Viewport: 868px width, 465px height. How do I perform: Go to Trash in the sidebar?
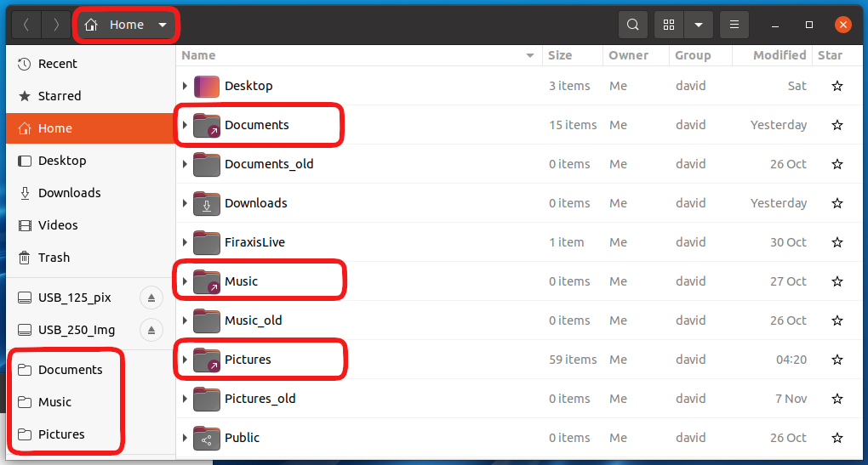click(54, 258)
